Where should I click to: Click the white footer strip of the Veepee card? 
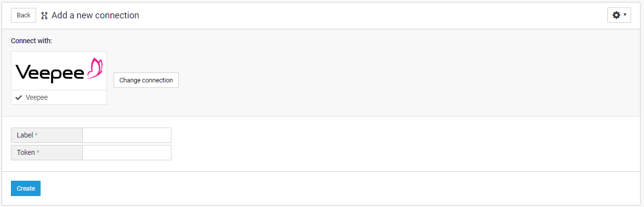pyautogui.click(x=74, y=98)
